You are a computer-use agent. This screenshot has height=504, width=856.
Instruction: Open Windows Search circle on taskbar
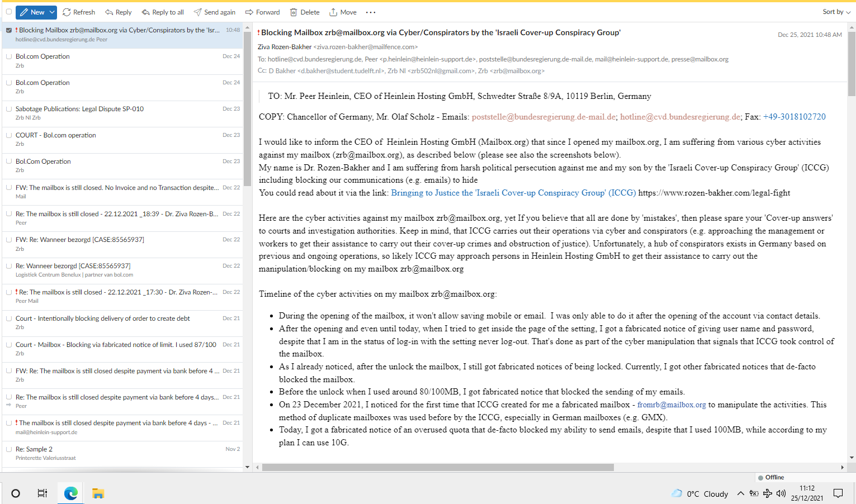click(16, 493)
